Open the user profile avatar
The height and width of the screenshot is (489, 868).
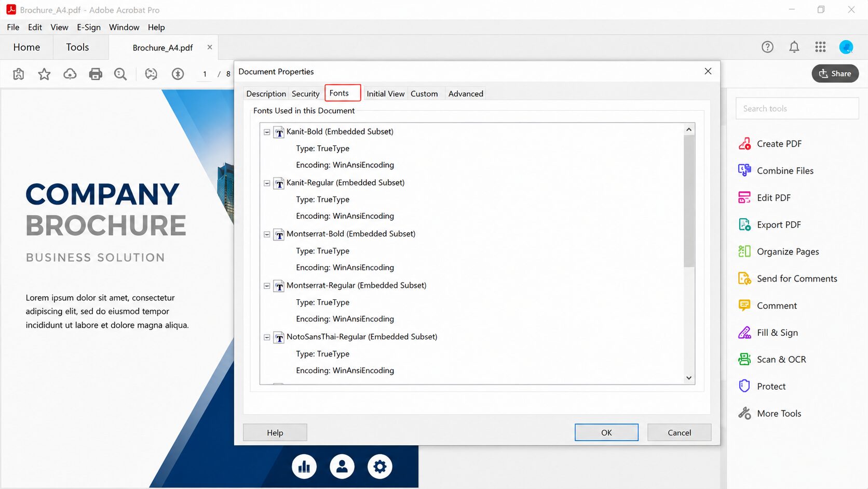coord(846,47)
